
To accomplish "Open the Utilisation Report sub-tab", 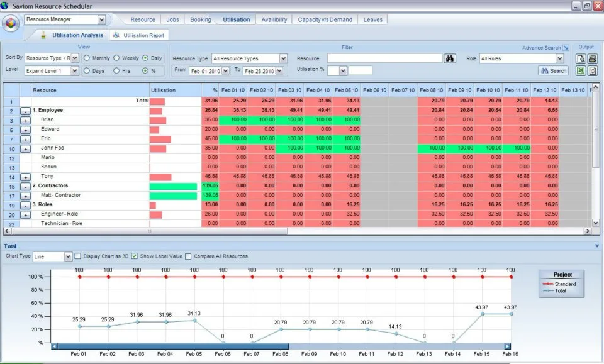I will pyautogui.click(x=139, y=35).
